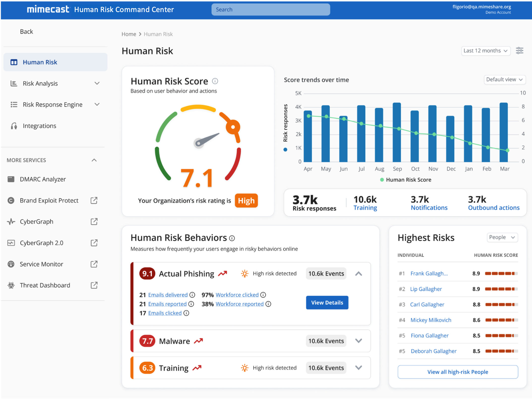Click the Integrations headset icon
Viewport: 532px width, 399px height.
click(14, 126)
